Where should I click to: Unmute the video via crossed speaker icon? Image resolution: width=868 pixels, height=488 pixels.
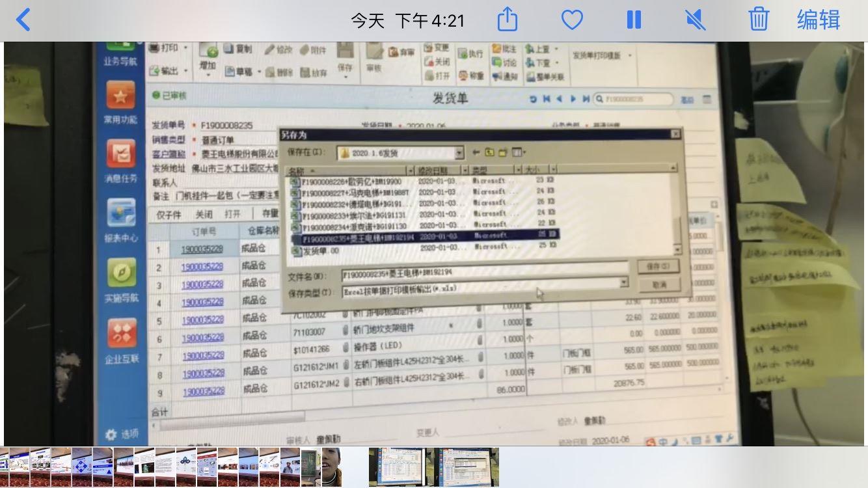(696, 20)
